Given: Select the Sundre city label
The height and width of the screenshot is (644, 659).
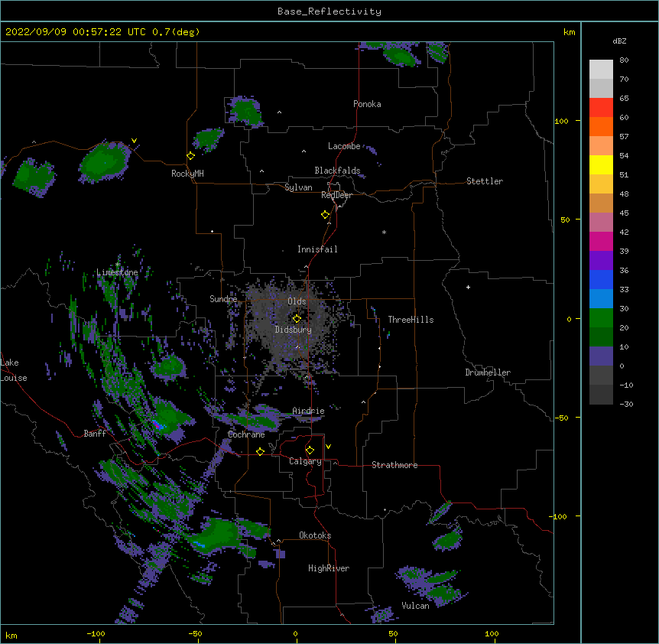Looking at the screenshot, I should 223,299.
